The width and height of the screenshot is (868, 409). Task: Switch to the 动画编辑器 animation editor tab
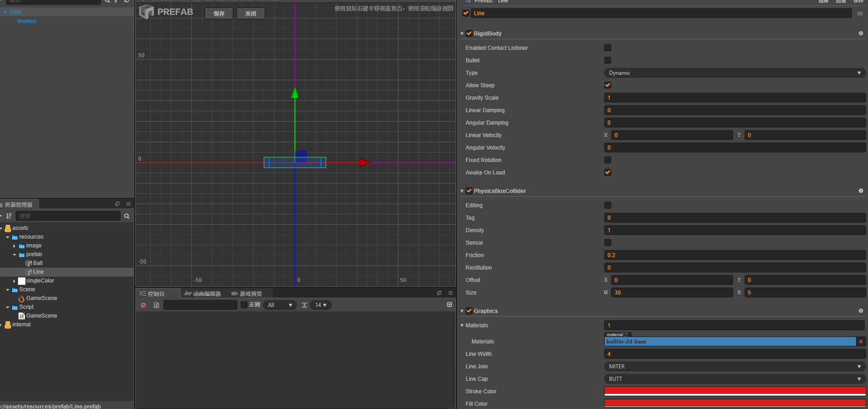coord(203,294)
